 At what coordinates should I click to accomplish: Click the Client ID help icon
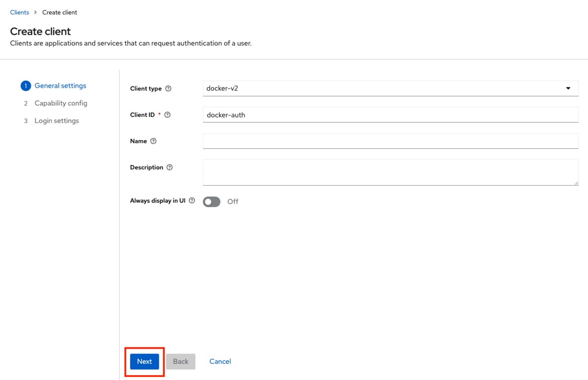tap(167, 115)
